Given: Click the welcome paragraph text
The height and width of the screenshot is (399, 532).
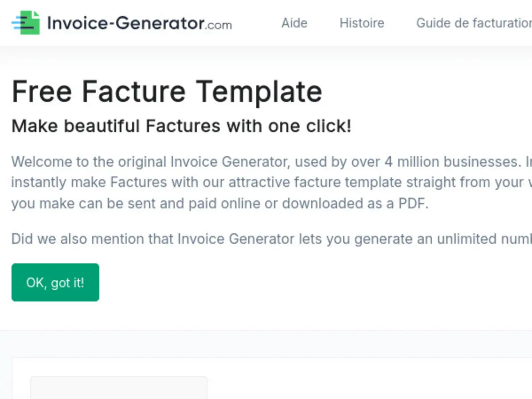Looking at the screenshot, I should coord(266,182).
